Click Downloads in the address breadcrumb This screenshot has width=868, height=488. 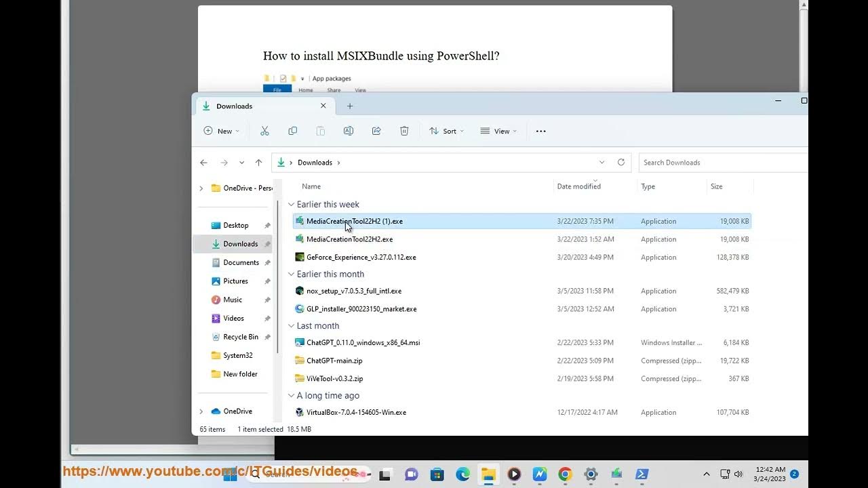(315, 163)
